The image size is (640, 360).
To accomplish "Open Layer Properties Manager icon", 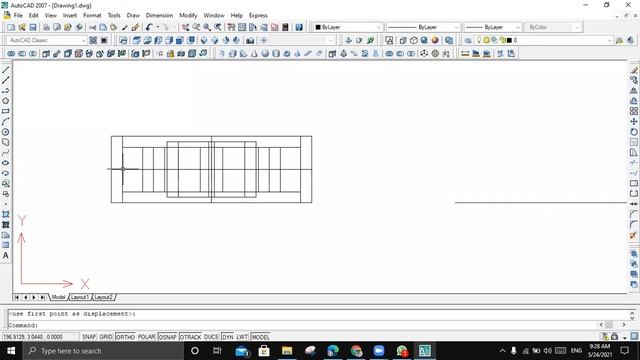I will coord(468,40).
